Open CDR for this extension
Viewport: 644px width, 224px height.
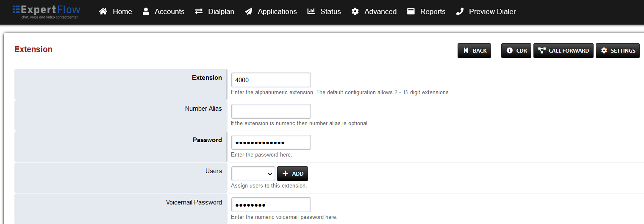tap(516, 50)
